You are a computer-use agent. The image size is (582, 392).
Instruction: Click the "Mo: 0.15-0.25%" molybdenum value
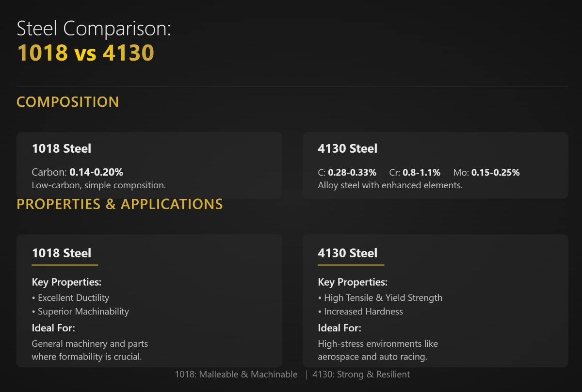[486, 173]
